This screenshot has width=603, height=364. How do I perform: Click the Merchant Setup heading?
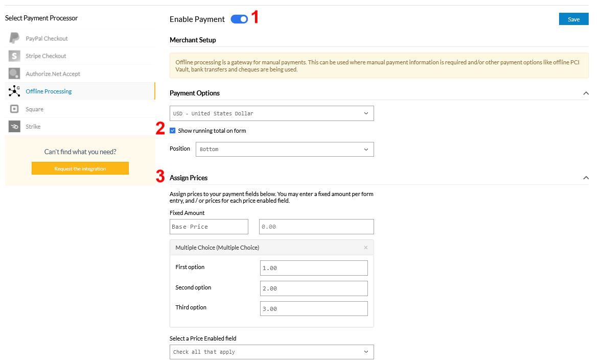(x=193, y=40)
